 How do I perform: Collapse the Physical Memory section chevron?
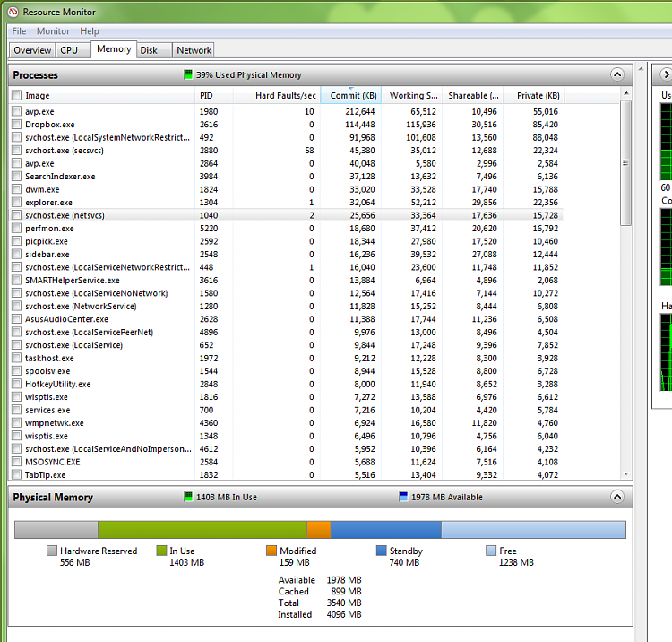[617, 497]
